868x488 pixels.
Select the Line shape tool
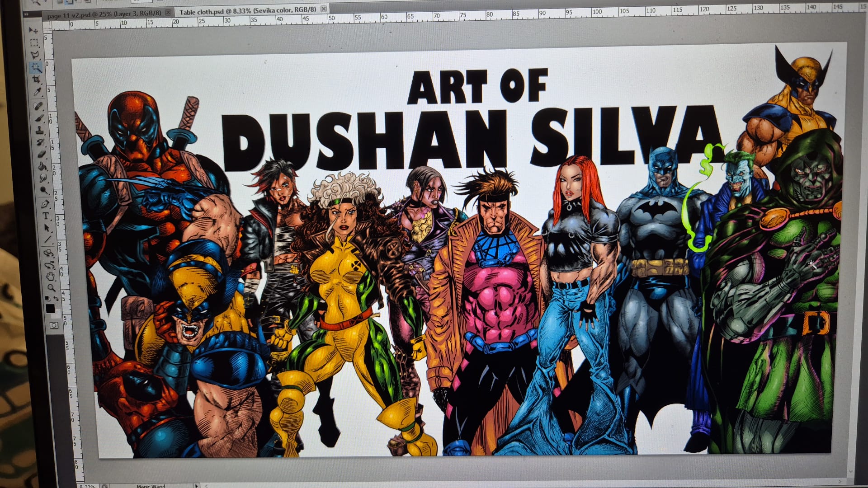48,239
